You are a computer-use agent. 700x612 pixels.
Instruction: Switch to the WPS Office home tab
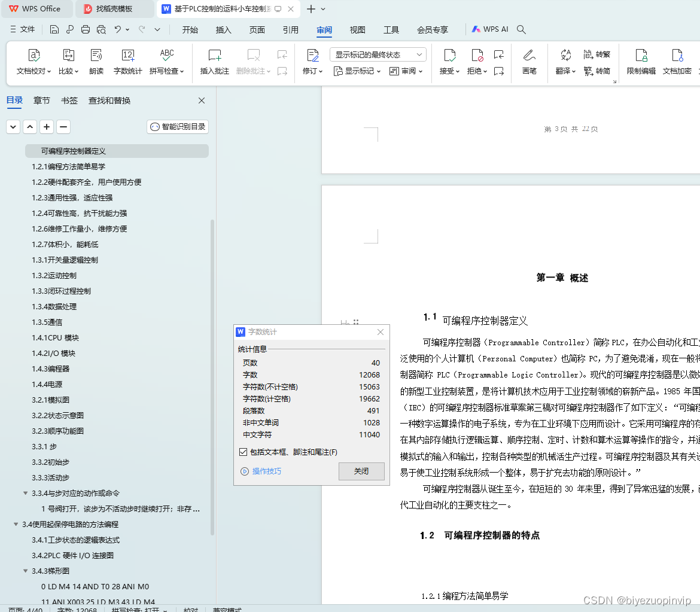(36, 9)
